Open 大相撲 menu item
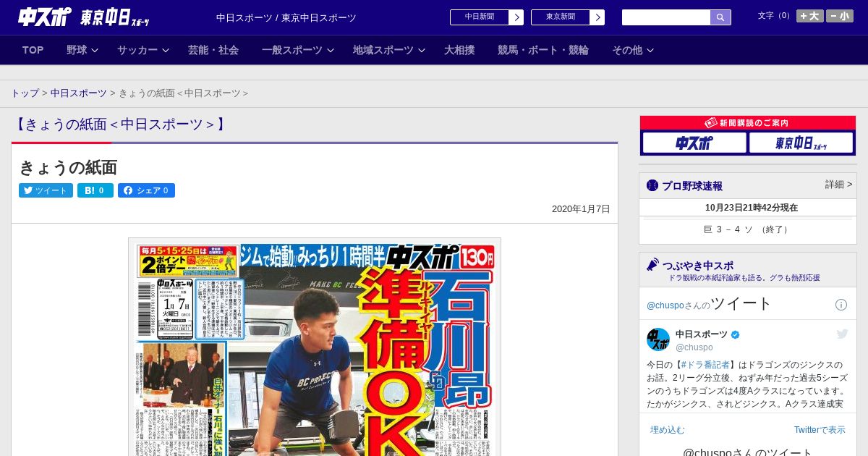Viewport: 868px width, 456px height. pyautogui.click(x=459, y=50)
